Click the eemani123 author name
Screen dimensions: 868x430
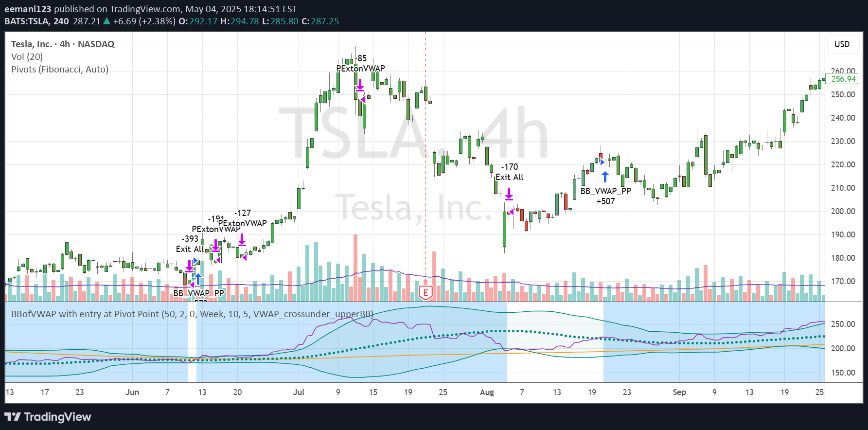pos(28,9)
